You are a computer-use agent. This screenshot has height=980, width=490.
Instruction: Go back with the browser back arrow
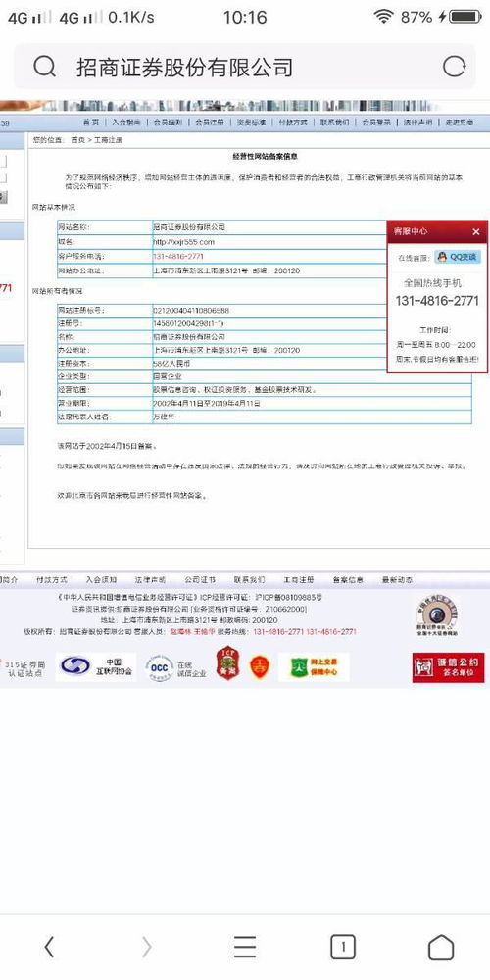[49, 947]
